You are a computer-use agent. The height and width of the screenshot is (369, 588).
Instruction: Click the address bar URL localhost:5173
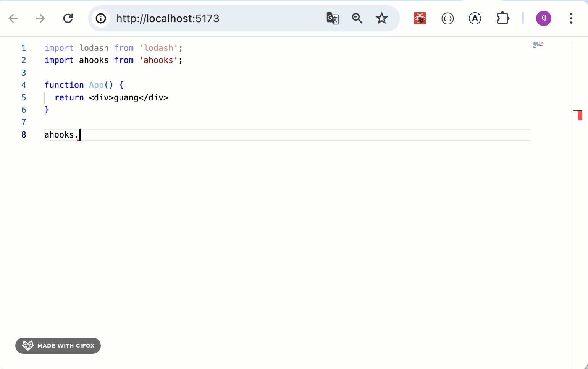[168, 18]
